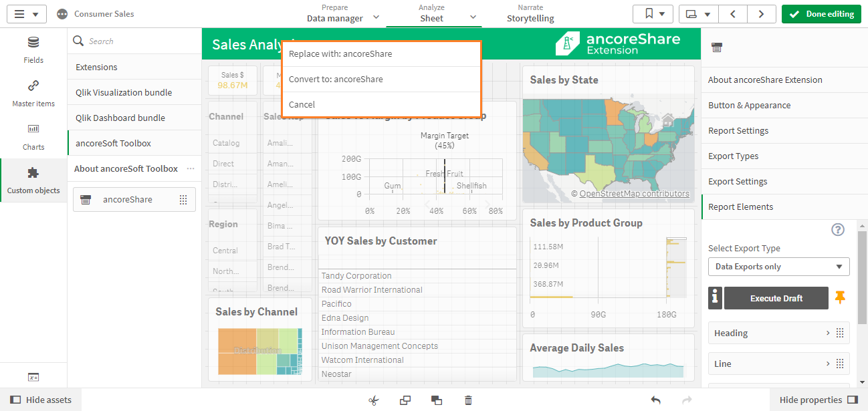Image resolution: width=868 pixels, height=411 pixels.
Task: Click the app ellipsis icon beside Consumer Sales
Action: point(62,14)
